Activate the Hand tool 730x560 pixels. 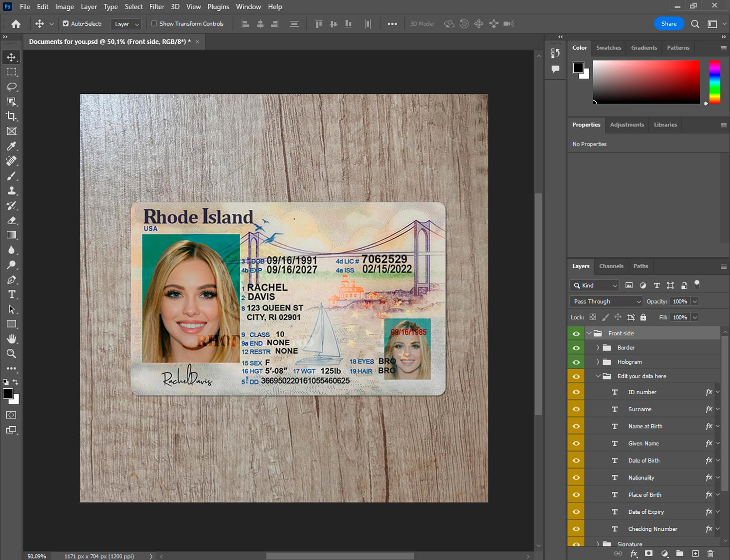(x=12, y=339)
